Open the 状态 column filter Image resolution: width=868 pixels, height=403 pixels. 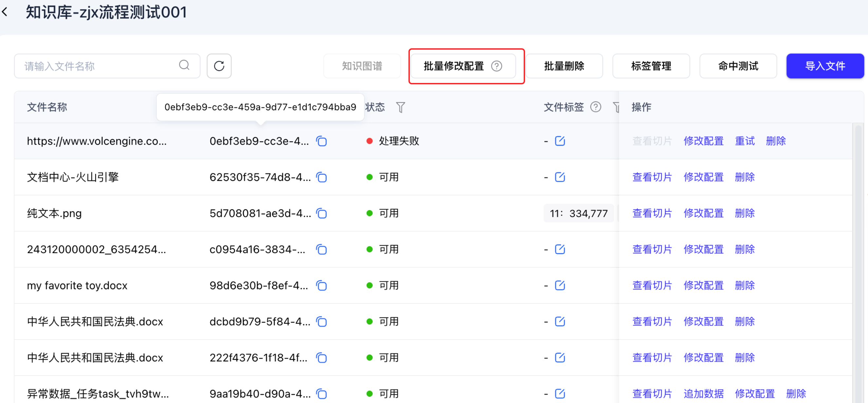pyautogui.click(x=400, y=107)
